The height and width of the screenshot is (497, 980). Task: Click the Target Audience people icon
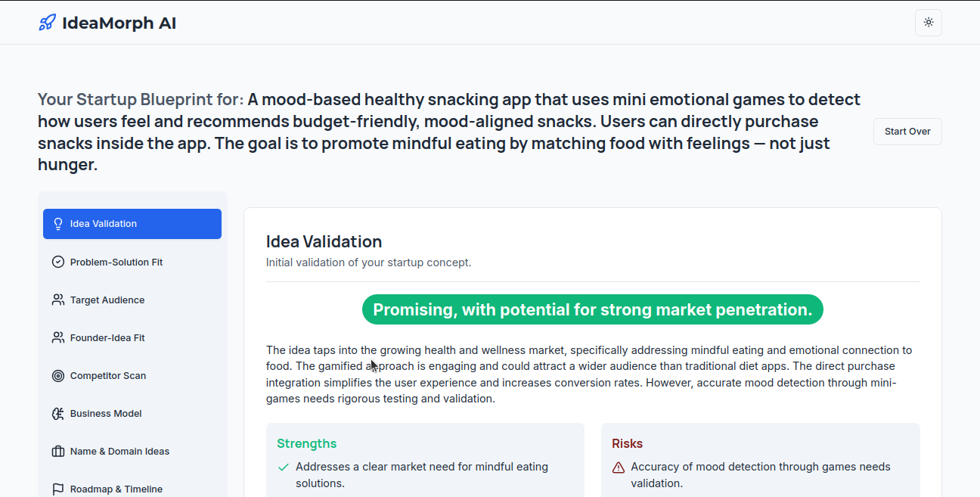(x=58, y=300)
